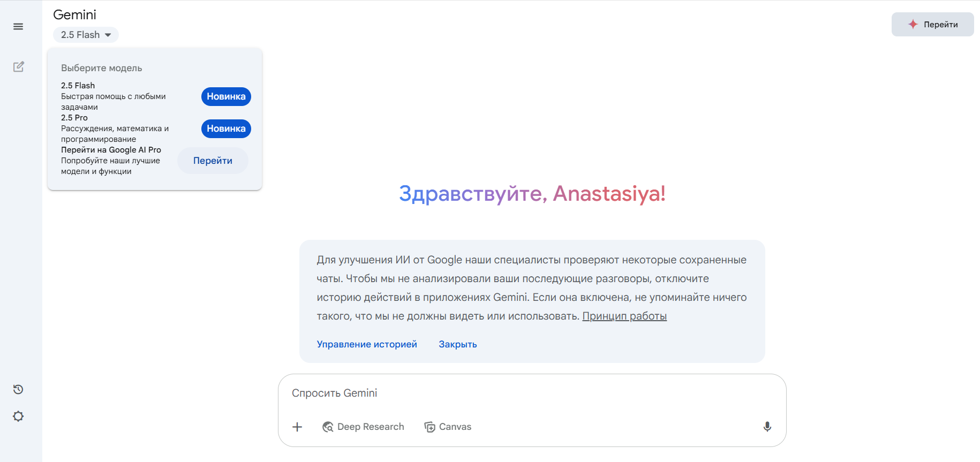Click the Новинка badge beside 2.5 Flash
Screen dimensions: 980x462
[226, 96]
